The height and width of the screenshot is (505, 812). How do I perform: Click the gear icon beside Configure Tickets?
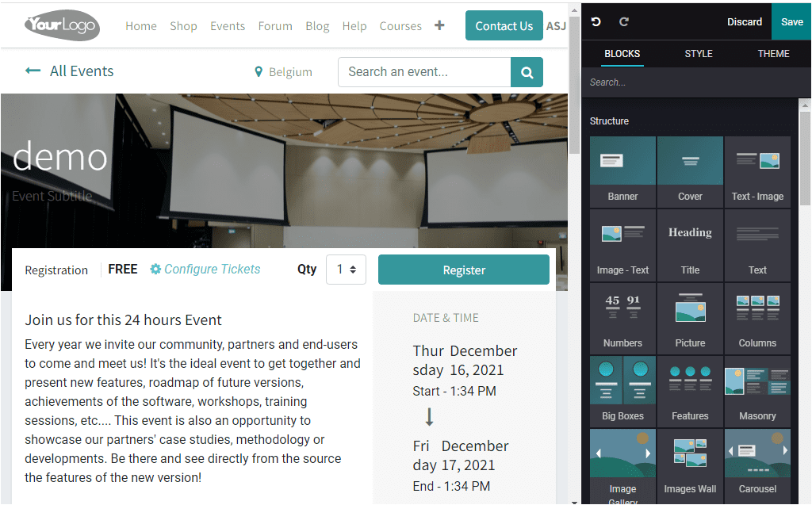pyautogui.click(x=155, y=270)
